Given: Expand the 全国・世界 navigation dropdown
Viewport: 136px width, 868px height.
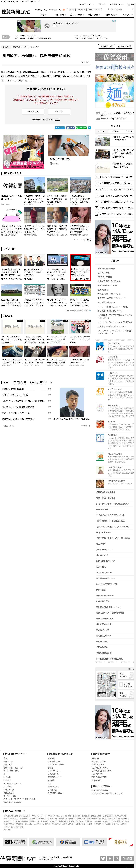Looking at the screenshot, I should pos(59,15).
